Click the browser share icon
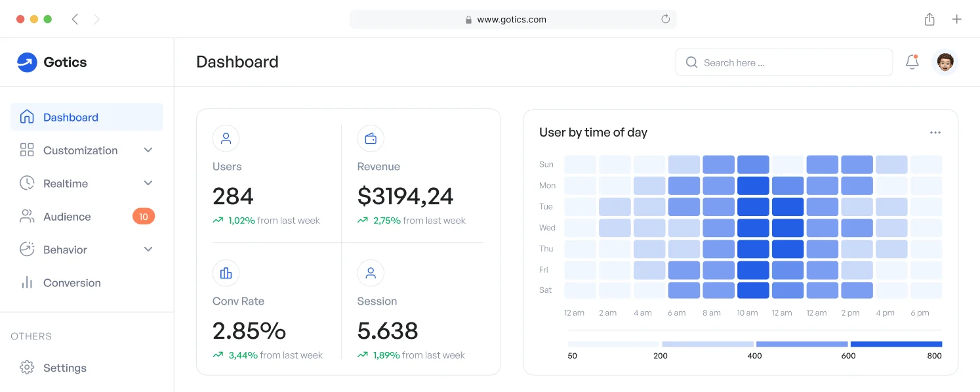980x392 pixels. (929, 20)
